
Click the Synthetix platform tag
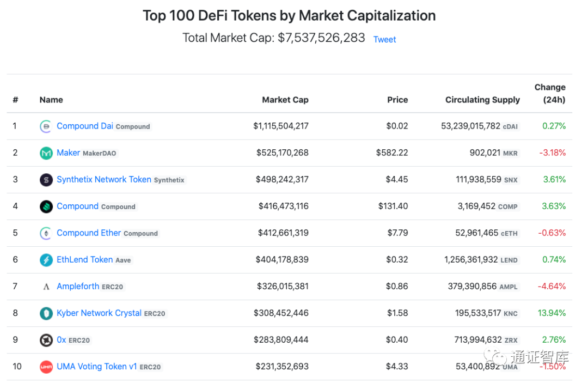point(169,180)
